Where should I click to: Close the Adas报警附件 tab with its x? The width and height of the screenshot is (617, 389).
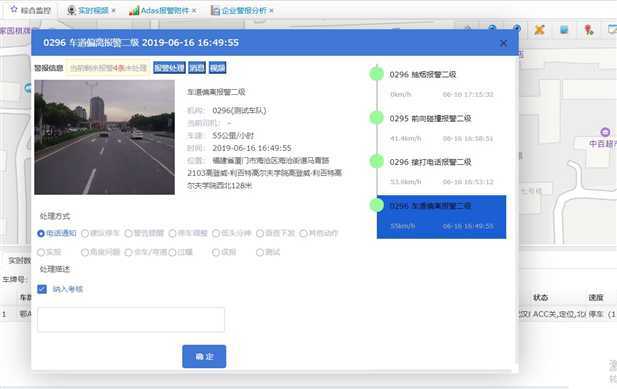click(x=194, y=11)
